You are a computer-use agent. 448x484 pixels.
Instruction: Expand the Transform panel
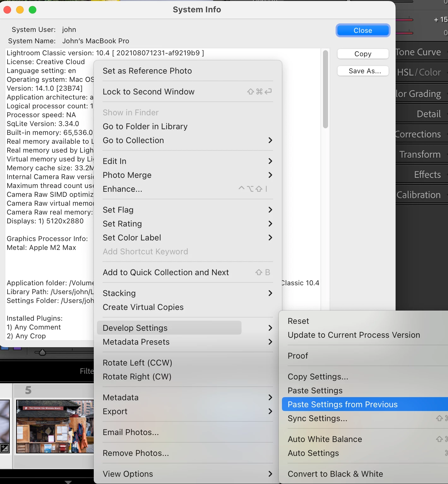pyautogui.click(x=422, y=154)
